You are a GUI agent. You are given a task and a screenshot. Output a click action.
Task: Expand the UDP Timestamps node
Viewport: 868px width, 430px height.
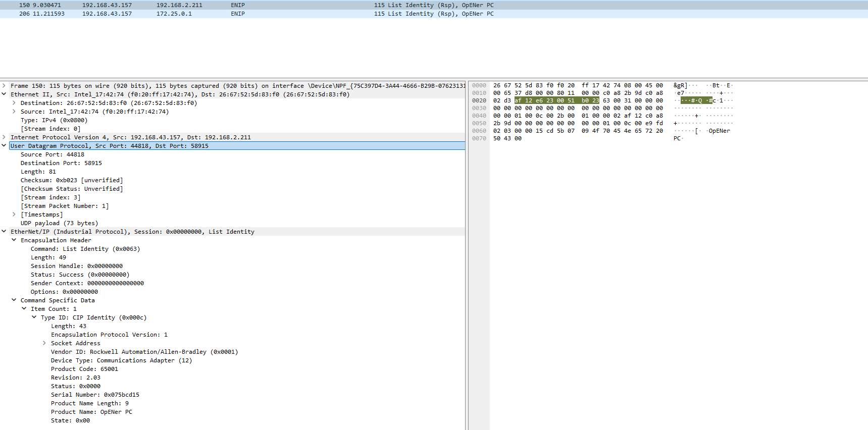[x=14, y=214]
